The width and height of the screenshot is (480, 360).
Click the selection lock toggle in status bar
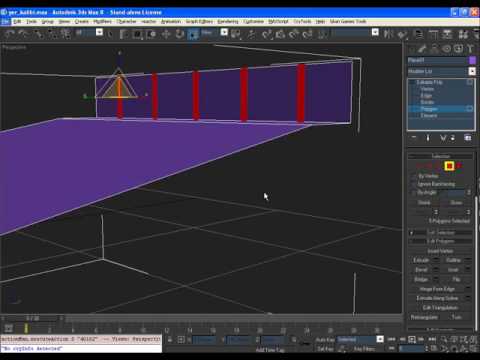coord(170,340)
